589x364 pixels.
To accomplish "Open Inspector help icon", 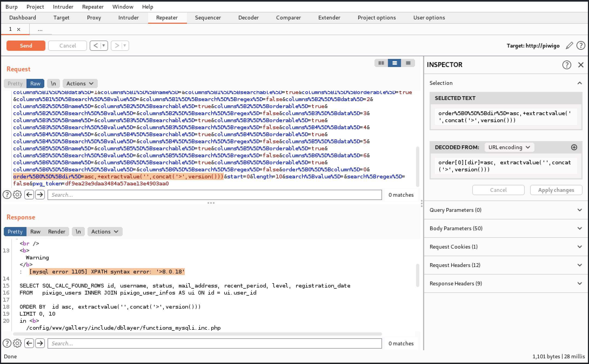I will [x=567, y=65].
